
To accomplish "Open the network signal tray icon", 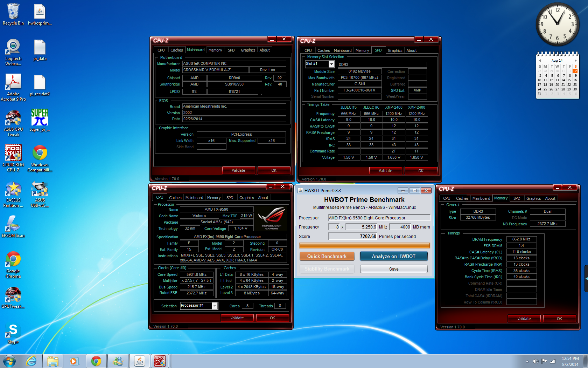I will [553, 361].
